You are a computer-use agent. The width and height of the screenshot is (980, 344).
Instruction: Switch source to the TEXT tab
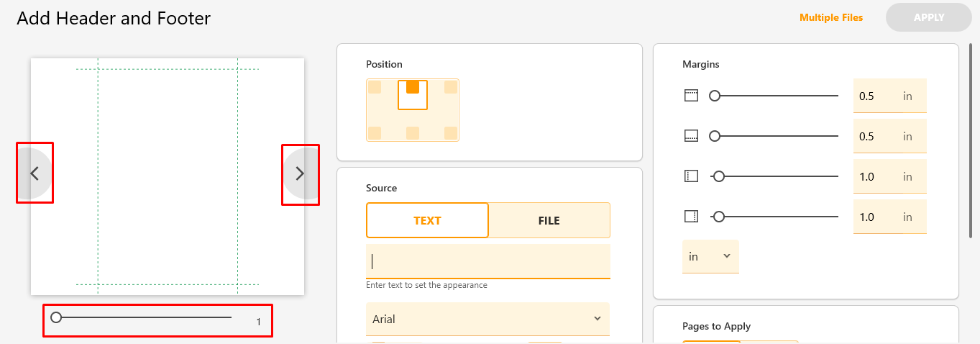pyautogui.click(x=427, y=220)
